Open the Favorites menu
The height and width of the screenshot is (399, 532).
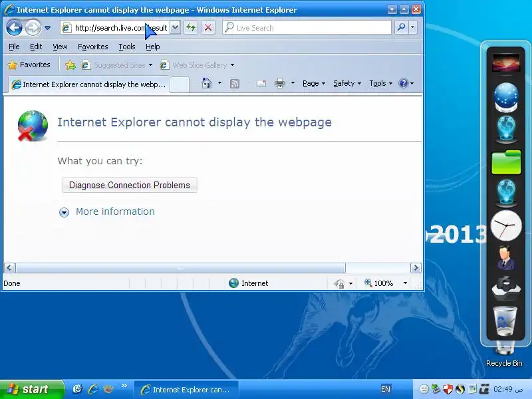(92, 47)
